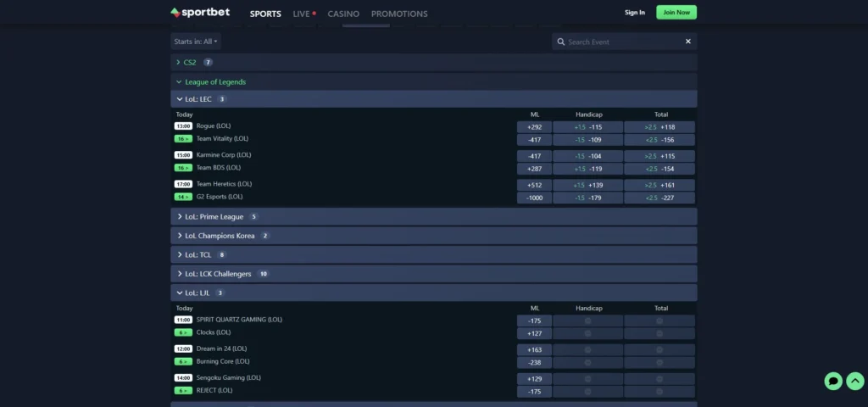Image resolution: width=868 pixels, height=407 pixels.
Task: Pick under 2.5 total at -227
Action: click(659, 198)
